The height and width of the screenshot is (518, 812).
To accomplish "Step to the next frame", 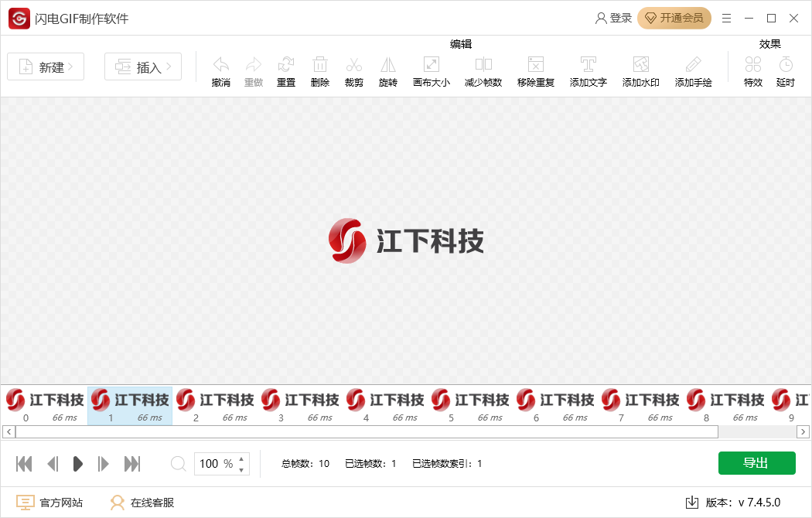I will (103, 464).
